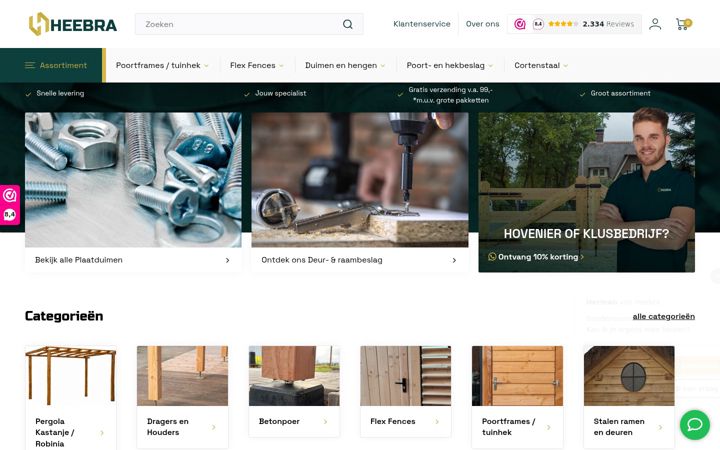Open the green chat bubble widget
The image size is (720, 450).
click(694, 425)
